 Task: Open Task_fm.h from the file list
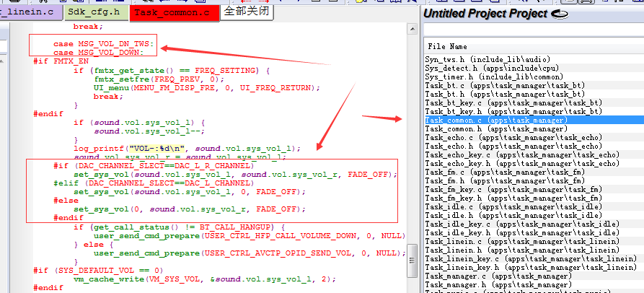pyautogui.click(x=505, y=180)
